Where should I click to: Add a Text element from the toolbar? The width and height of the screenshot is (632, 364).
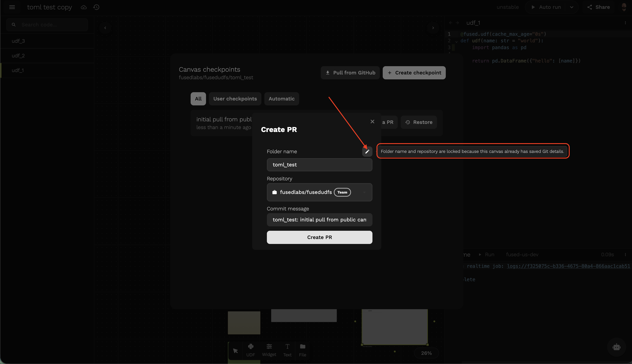coord(287,350)
